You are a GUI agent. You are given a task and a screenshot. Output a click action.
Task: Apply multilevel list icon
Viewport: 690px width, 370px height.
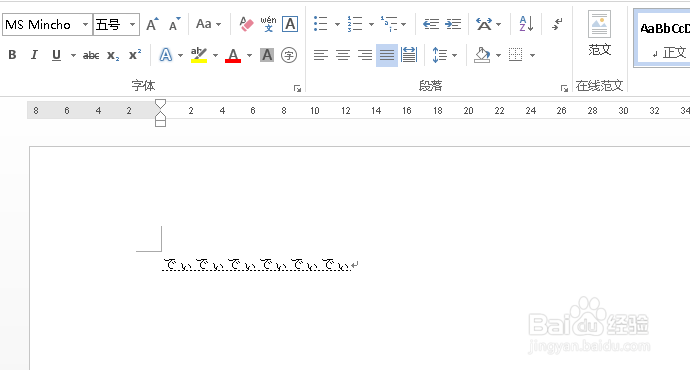click(x=389, y=24)
